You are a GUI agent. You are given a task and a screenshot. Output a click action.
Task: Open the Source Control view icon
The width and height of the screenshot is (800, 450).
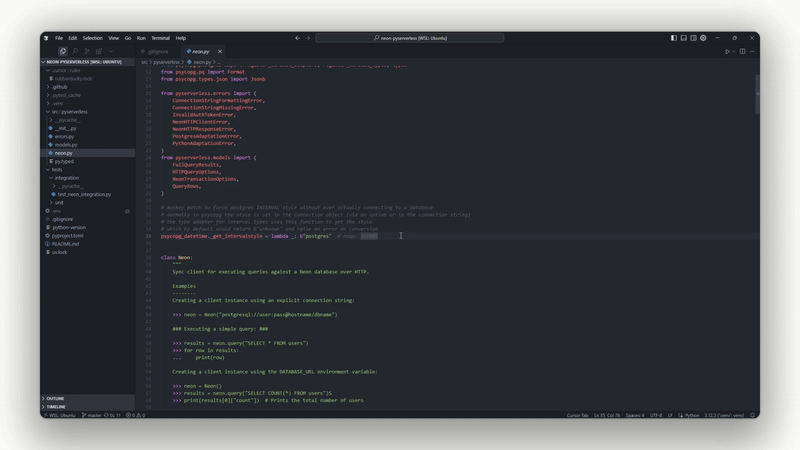tap(87, 51)
